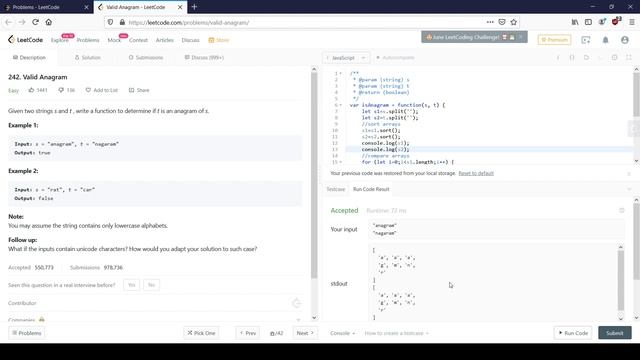Image resolution: width=640 pixels, height=360 pixels.
Task: Select the Run Code Result tab
Action: [x=371, y=189]
